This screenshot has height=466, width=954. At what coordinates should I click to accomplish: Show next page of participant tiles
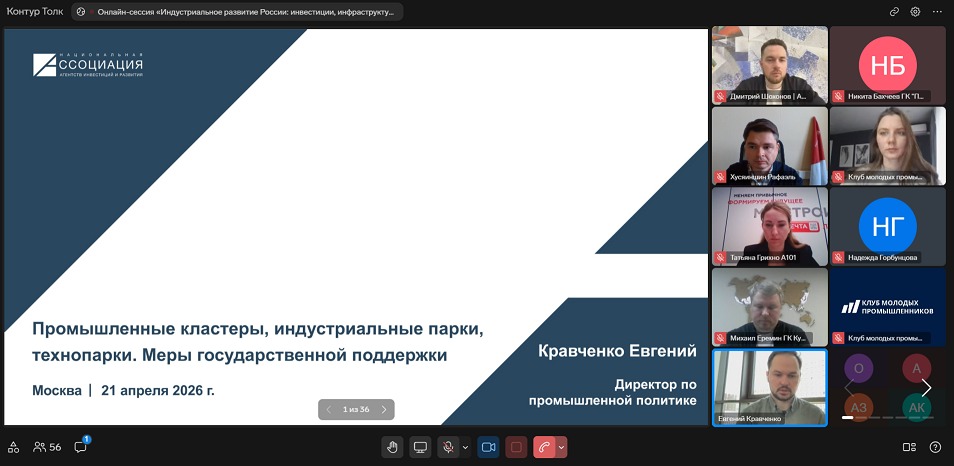coord(926,388)
